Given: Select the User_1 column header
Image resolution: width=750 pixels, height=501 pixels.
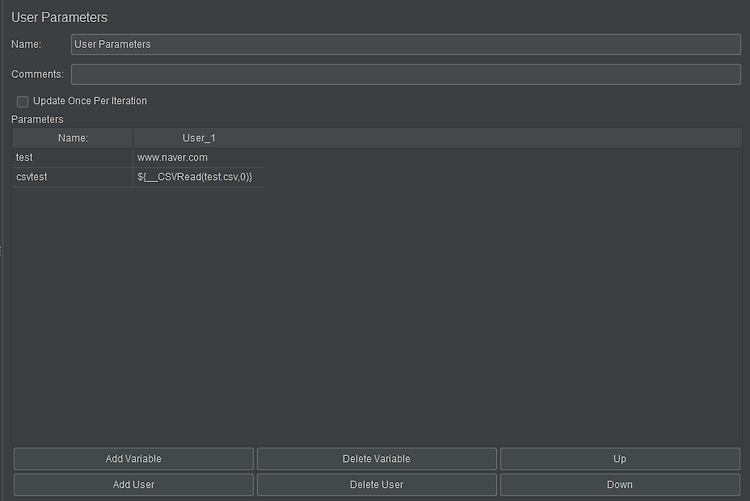Looking at the screenshot, I should (x=199, y=138).
